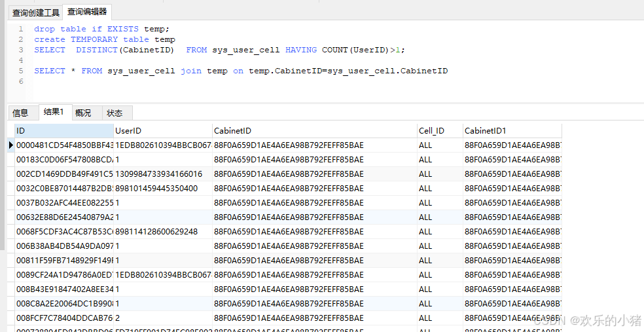The image size is (644, 332).
Task: Click the CabinetID column header
Action: point(315,131)
